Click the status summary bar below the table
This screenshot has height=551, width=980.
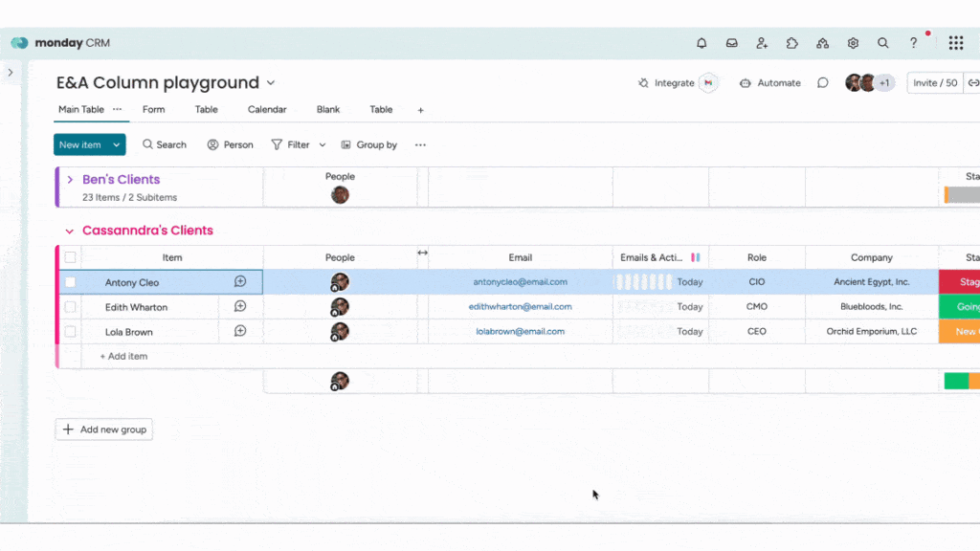(x=962, y=381)
